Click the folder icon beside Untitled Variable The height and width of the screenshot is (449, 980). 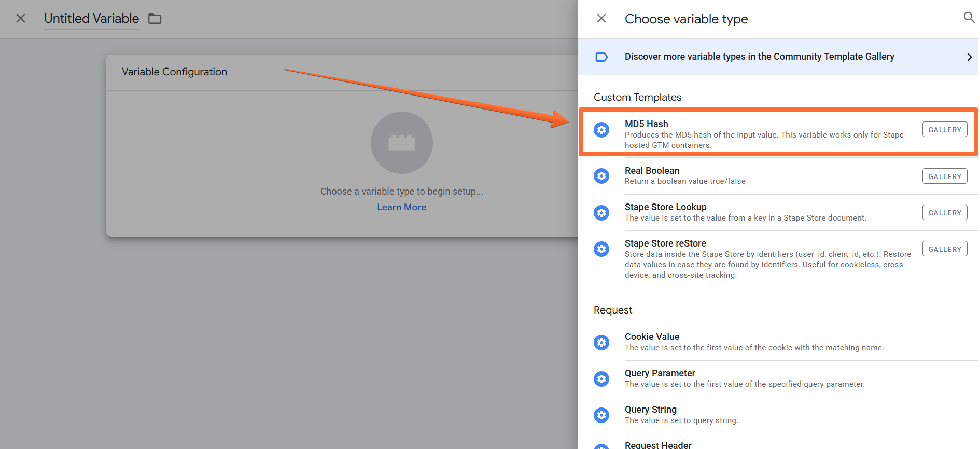coord(155,19)
